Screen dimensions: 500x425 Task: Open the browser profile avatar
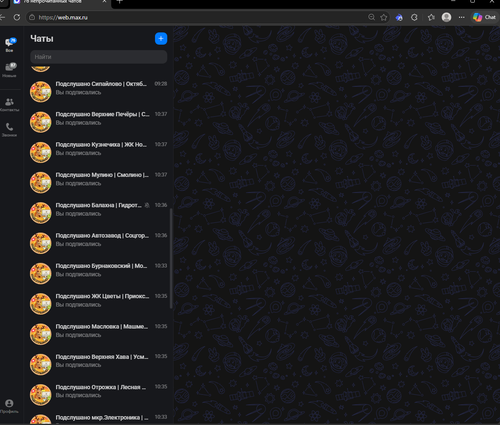tap(446, 17)
